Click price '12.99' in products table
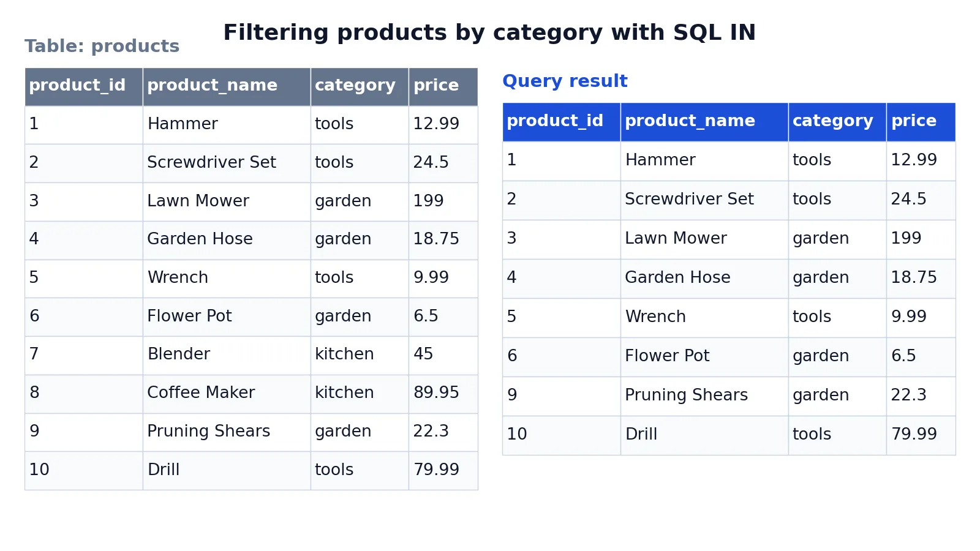The height and width of the screenshot is (551, 980). pyautogui.click(x=443, y=125)
